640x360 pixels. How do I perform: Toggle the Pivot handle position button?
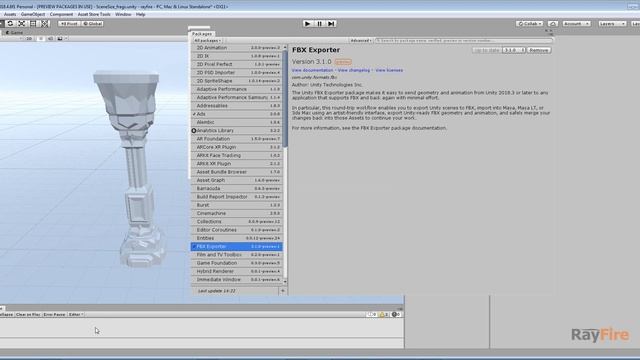(x=69, y=24)
